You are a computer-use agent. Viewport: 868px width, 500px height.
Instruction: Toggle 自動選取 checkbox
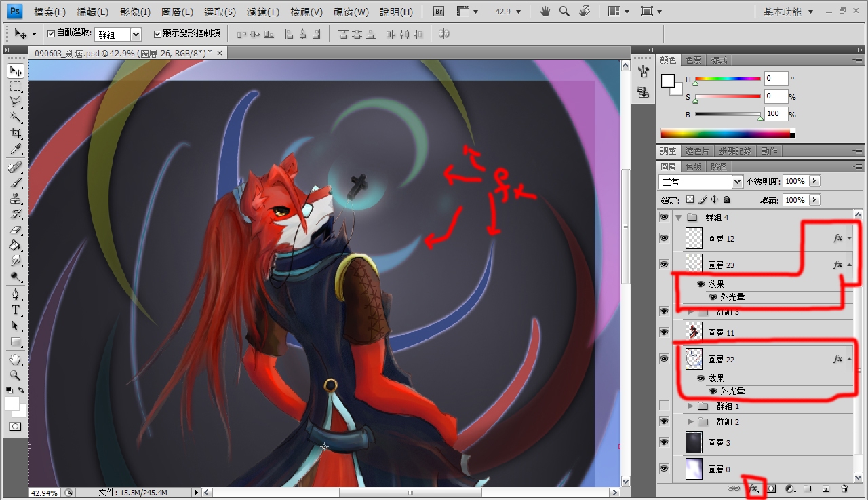(51, 33)
